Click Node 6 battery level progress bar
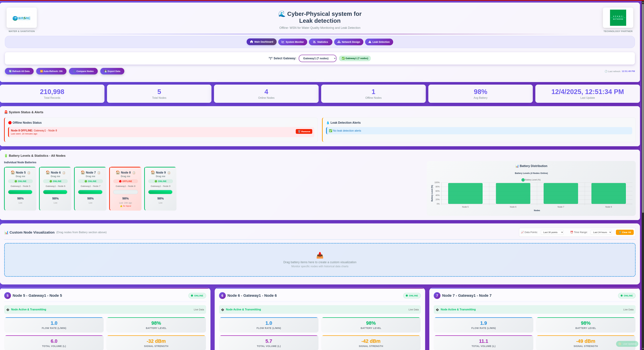This screenshot has height=350, width=644. pyautogui.click(x=55, y=192)
